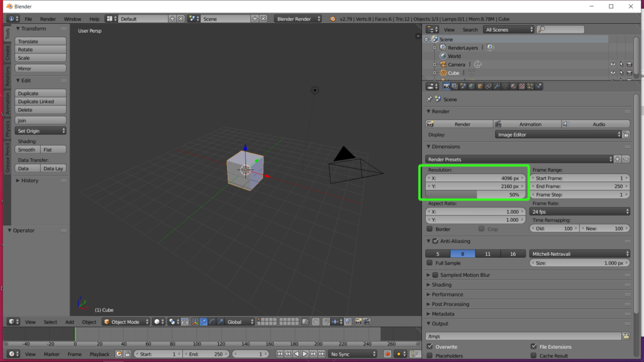Open the 24 fps frame rate dropdown
The width and height of the screenshot is (644, 362).
click(x=580, y=212)
